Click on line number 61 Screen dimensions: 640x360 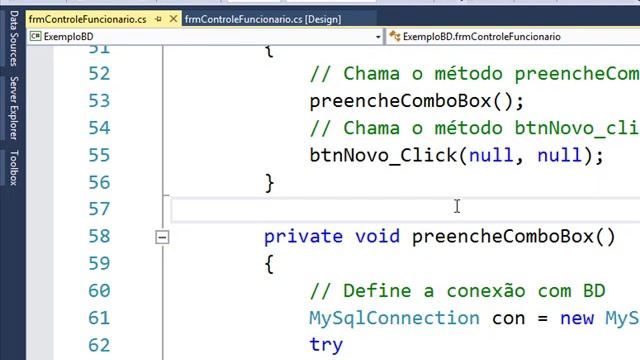pos(99,318)
